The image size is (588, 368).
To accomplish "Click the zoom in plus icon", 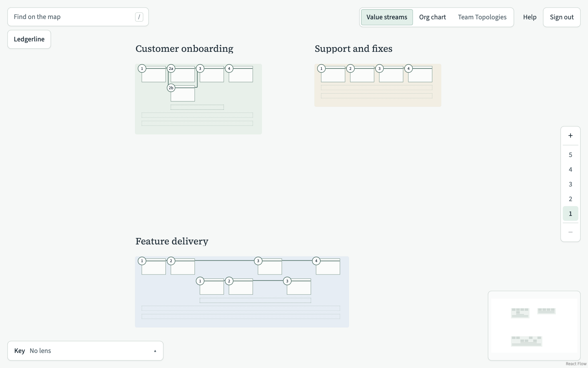I will (x=570, y=136).
